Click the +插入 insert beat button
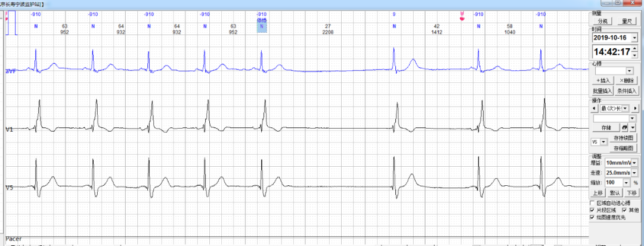Image resolution: width=644 pixels, height=246 pixels. click(x=603, y=81)
